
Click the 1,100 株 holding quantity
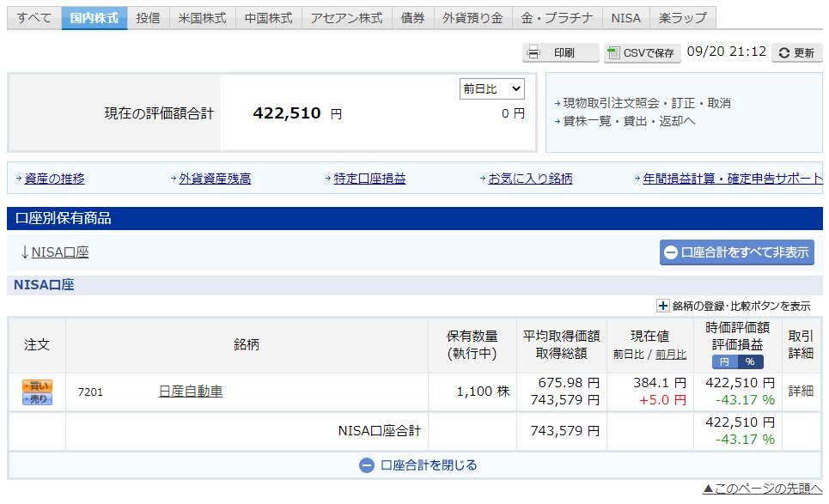click(483, 392)
